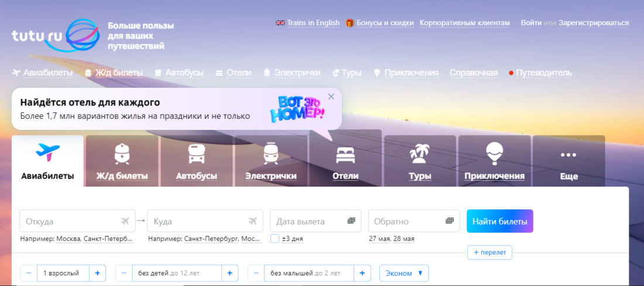Screen dimensions: 644x286
Task: Pick Санкт-Петербург suggestion under Куда
Action: [211, 239]
